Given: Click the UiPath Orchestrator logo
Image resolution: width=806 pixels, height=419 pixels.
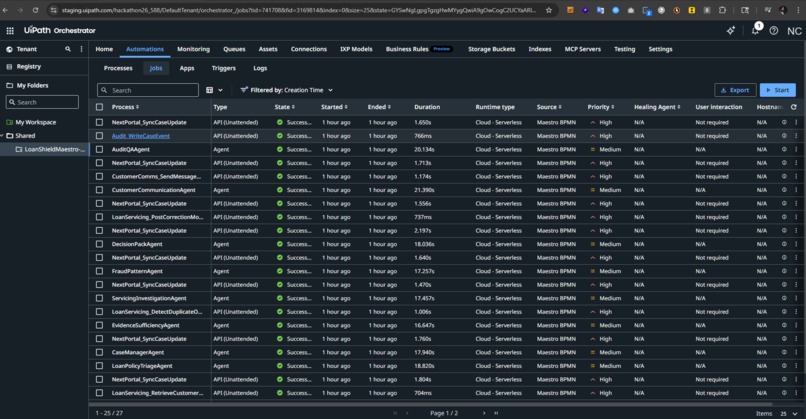Looking at the screenshot, I should point(60,30).
